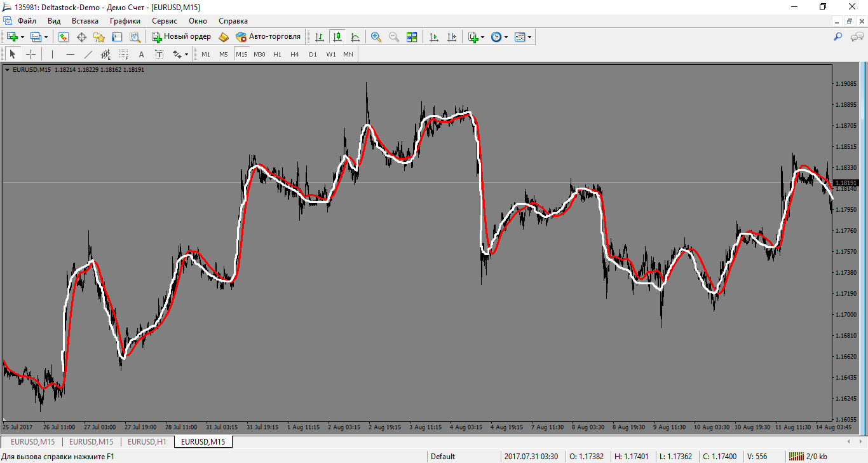This screenshot has height=463, width=868.
Task: Click the Profiles icon
Action: (x=36, y=37)
